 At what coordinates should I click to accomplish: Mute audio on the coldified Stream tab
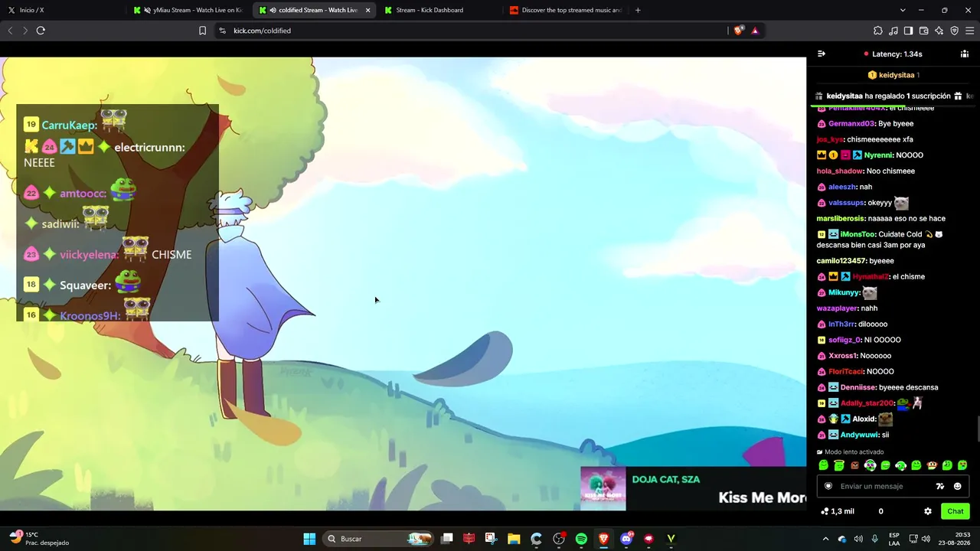click(273, 10)
